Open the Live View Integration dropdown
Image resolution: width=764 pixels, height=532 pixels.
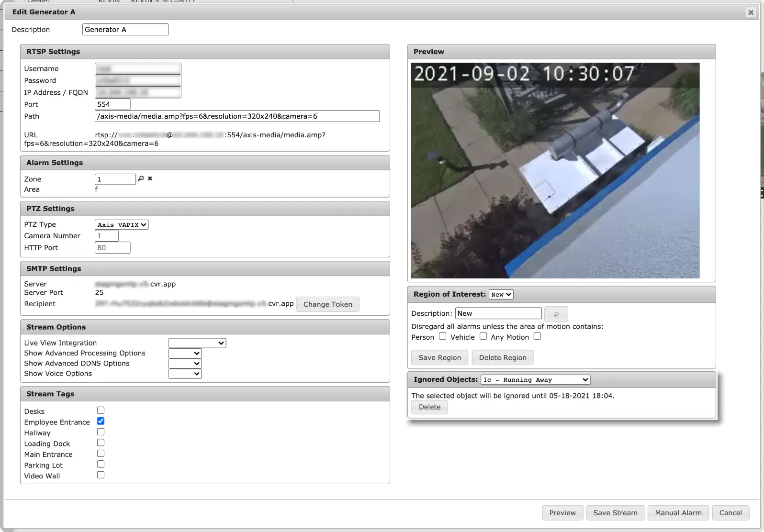coord(197,343)
